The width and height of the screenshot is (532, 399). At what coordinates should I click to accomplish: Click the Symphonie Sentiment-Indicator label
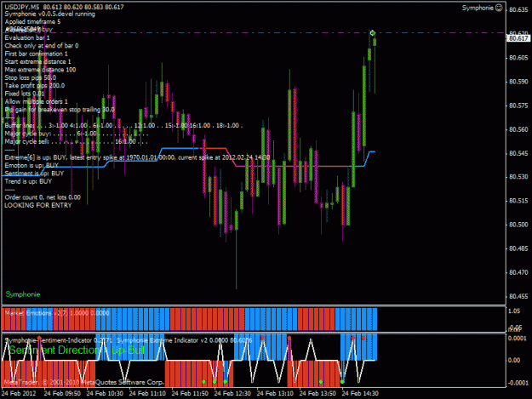(60, 340)
